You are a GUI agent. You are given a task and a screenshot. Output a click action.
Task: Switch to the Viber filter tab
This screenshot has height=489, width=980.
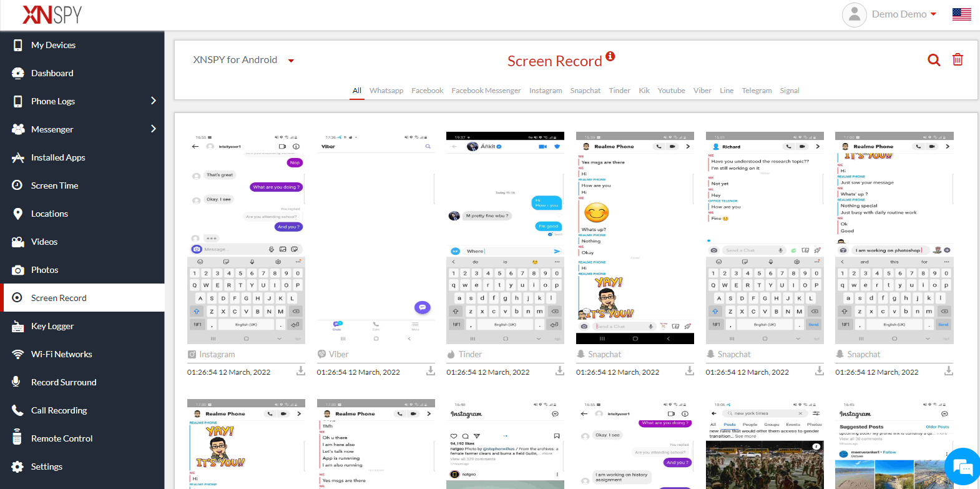[x=702, y=91]
